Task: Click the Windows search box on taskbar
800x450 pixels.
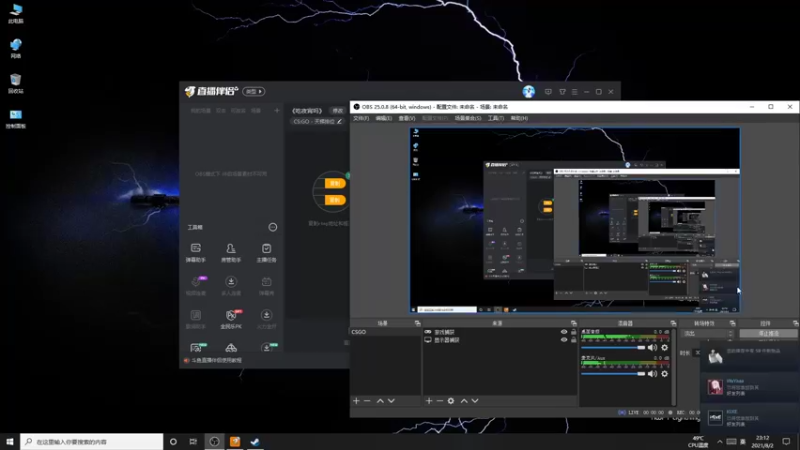Action: (x=92, y=441)
